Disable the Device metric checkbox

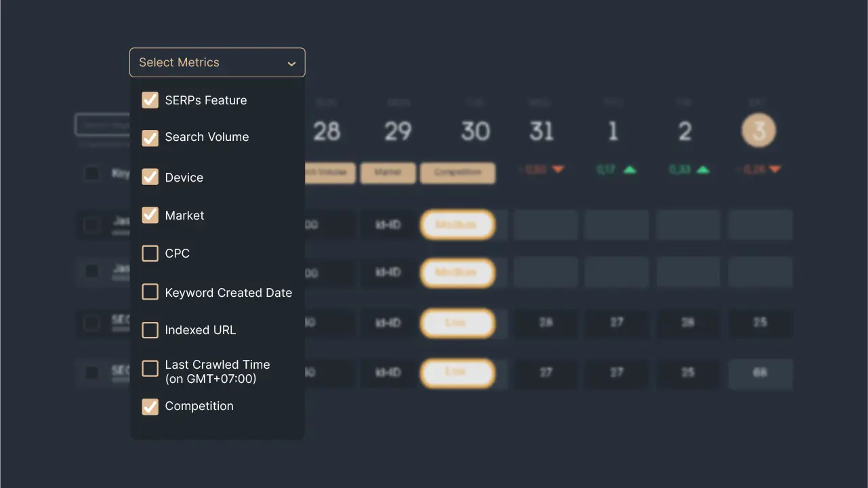(150, 177)
